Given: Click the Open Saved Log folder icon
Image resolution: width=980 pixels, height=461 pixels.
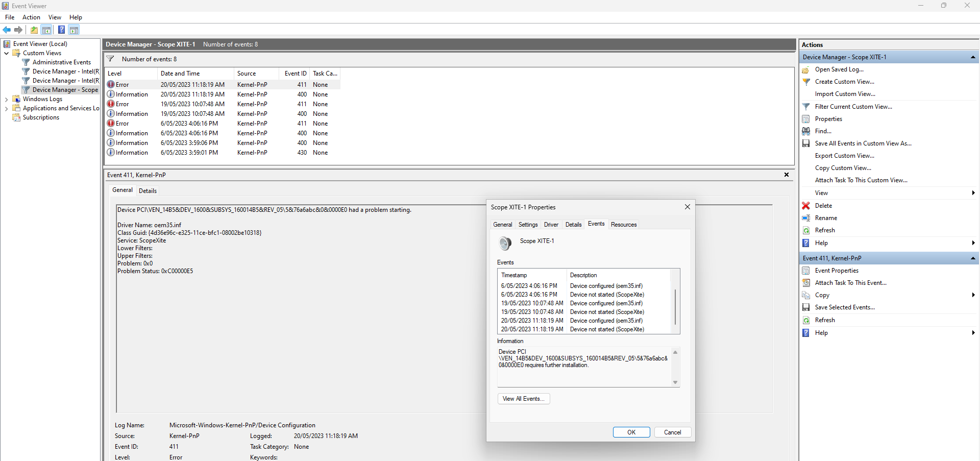Looking at the screenshot, I should pos(806,69).
